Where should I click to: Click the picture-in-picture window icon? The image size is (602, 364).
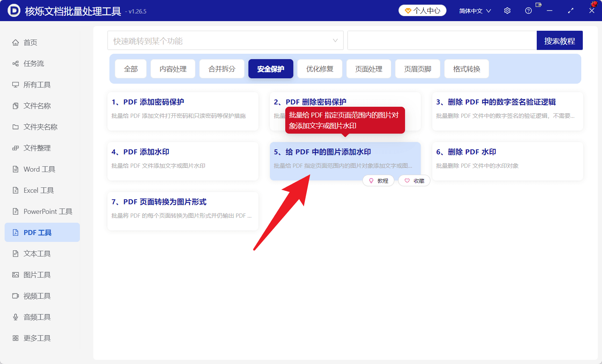pos(538,5)
